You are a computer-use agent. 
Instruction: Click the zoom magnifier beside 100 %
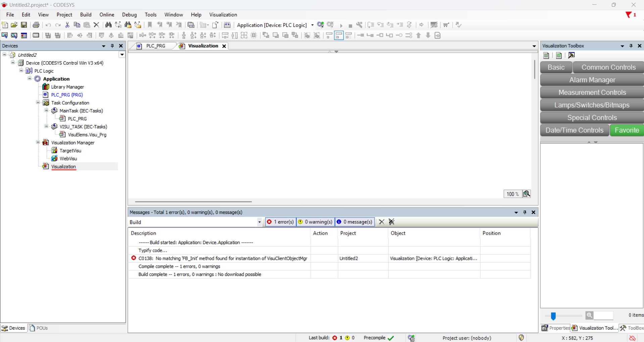[x=527, y=194]
